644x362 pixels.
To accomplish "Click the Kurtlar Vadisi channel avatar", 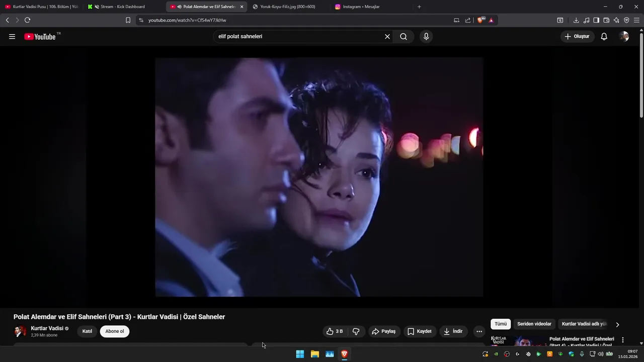I will (x=20, y=331).
